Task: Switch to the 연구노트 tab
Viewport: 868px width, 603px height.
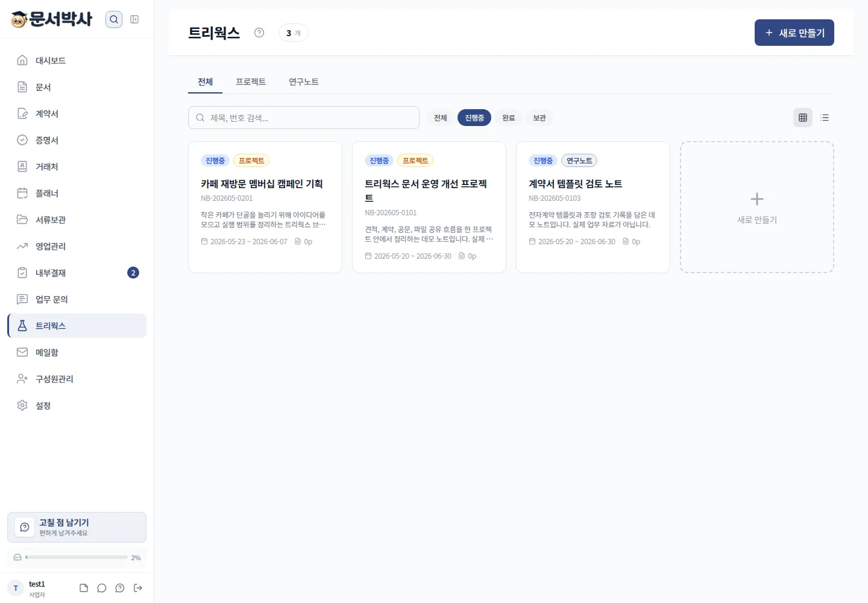Action: click(304, 81)
